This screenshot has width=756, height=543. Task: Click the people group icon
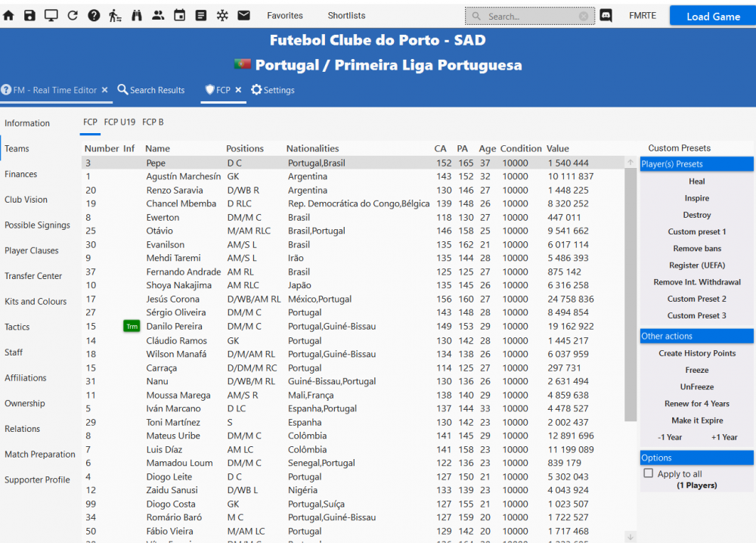(158, 15)
